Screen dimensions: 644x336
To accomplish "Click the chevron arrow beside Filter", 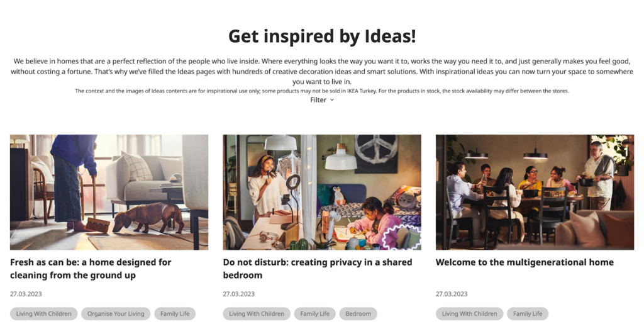I will pos(332,100).
